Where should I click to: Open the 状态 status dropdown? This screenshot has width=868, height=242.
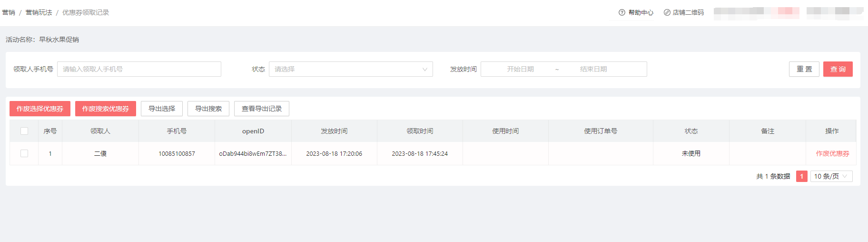click(x=350, y=69)
